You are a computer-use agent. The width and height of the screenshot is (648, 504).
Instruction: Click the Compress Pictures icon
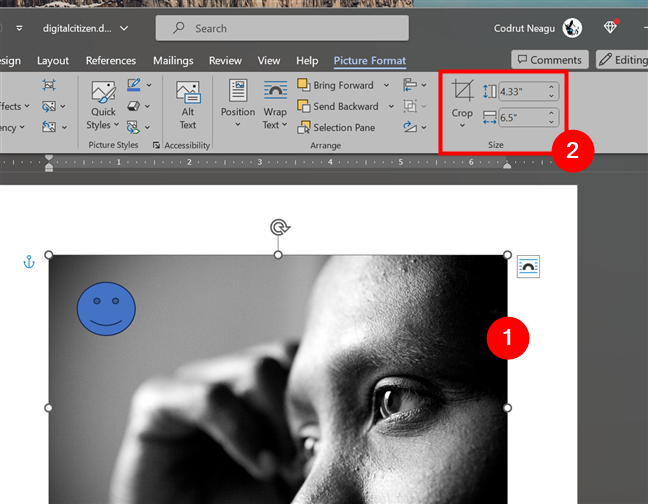49,85
